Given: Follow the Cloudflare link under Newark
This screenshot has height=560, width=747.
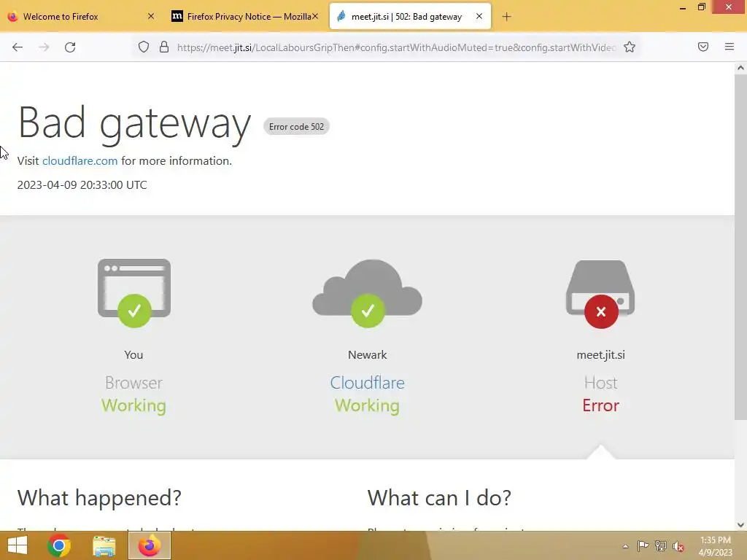Looking at the screenshot, I should [367, 383].
